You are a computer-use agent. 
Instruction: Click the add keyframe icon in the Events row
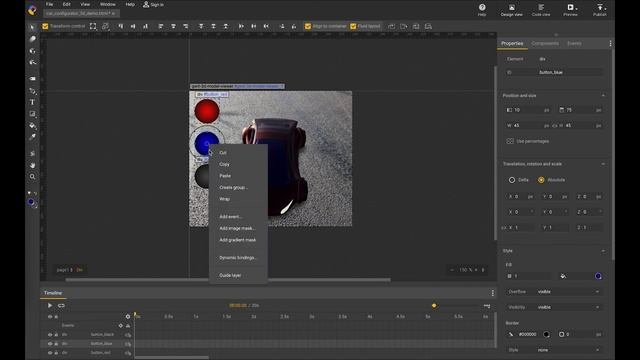tap(120, 325)
